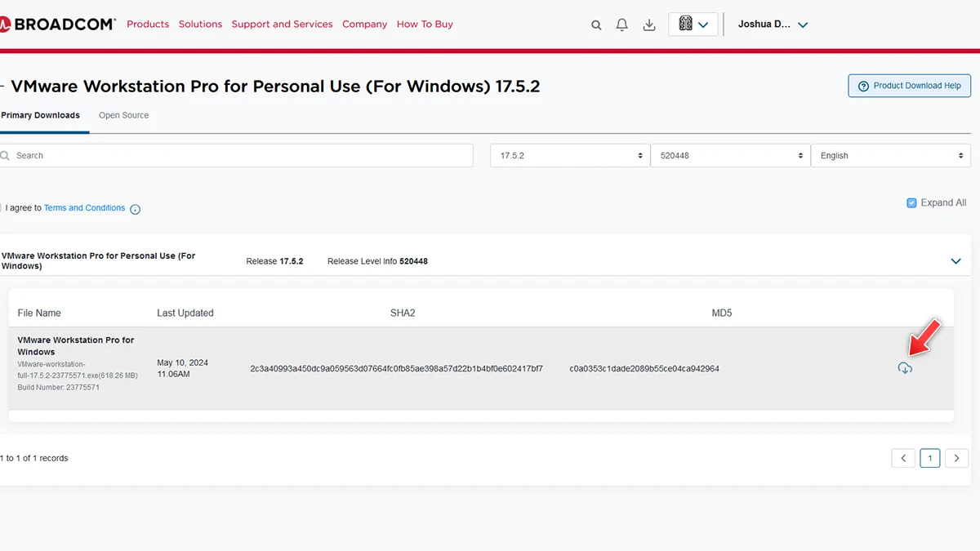The image size is (980, 551).
Task: Open the Terms and Conditions link
Action: pyautogui.click(x=84, y=208)
